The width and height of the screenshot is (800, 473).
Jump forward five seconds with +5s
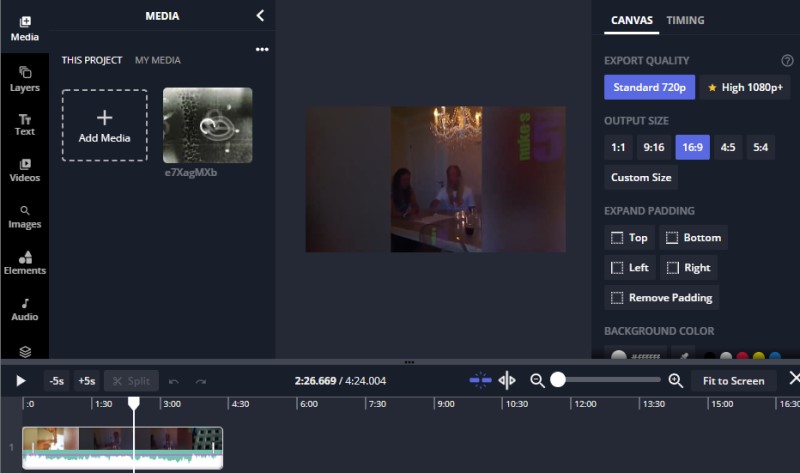point(87,381)
